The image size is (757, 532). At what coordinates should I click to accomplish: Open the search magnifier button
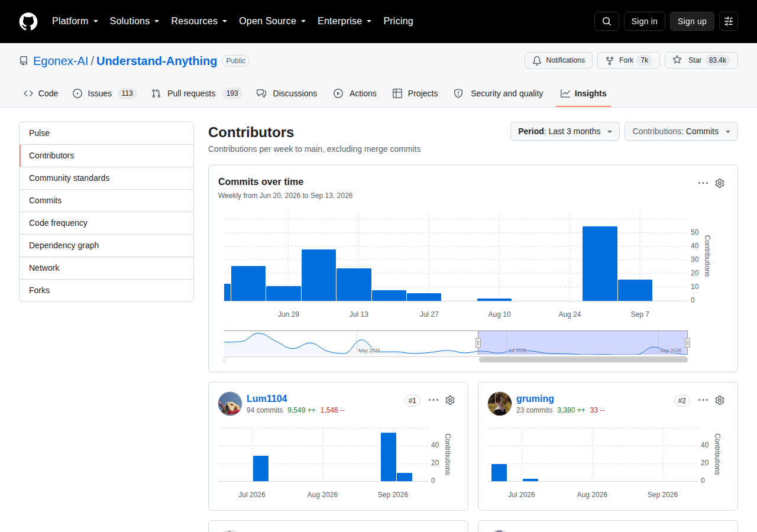[x=607, y=21]
